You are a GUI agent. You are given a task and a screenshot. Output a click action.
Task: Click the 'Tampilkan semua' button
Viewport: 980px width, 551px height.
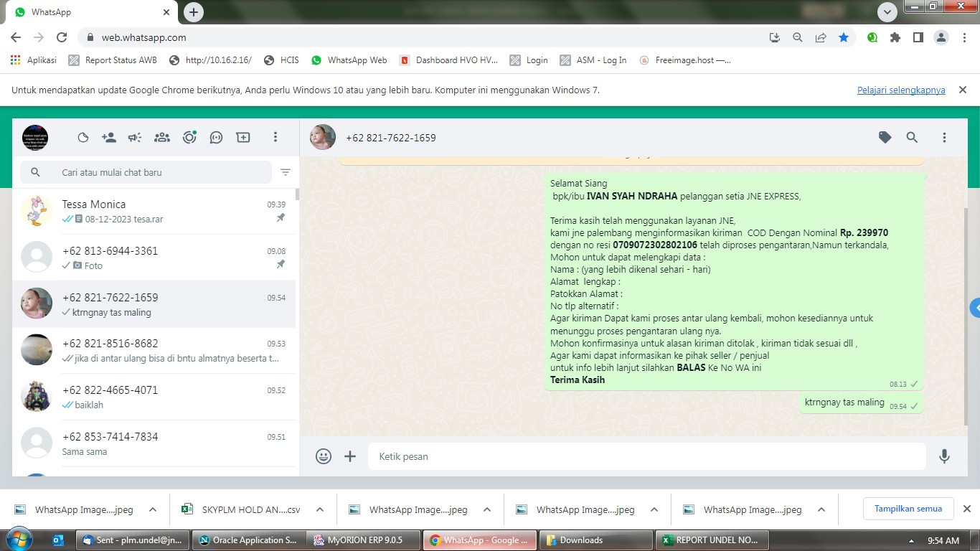click(908, 509)
